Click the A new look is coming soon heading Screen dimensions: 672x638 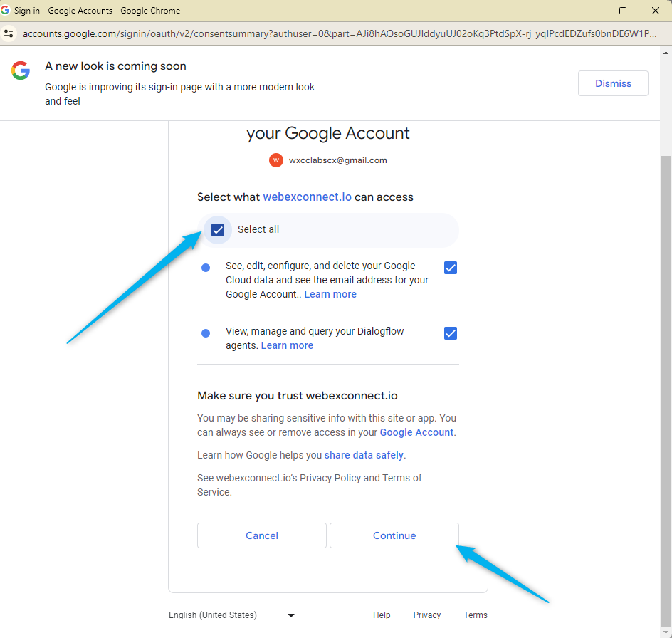click(116, 66)
